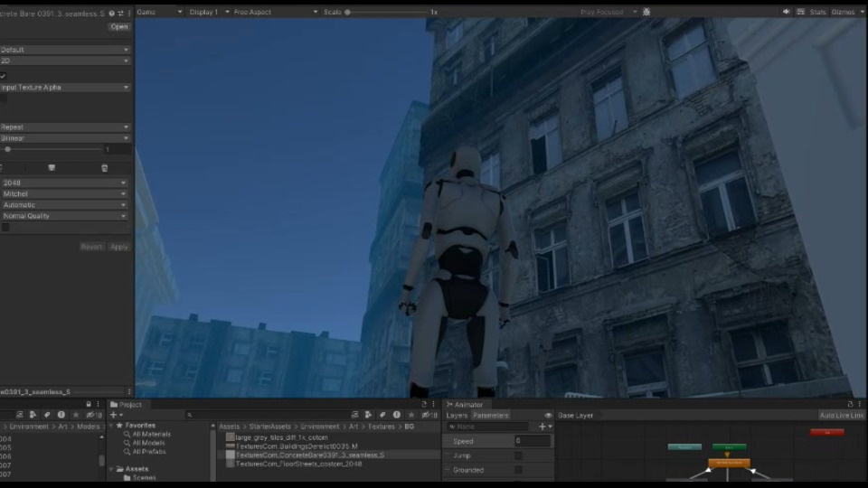The image size is (868, 488).
Task: Switch to the Animator Parameters tab
Action: pos(490,416)
